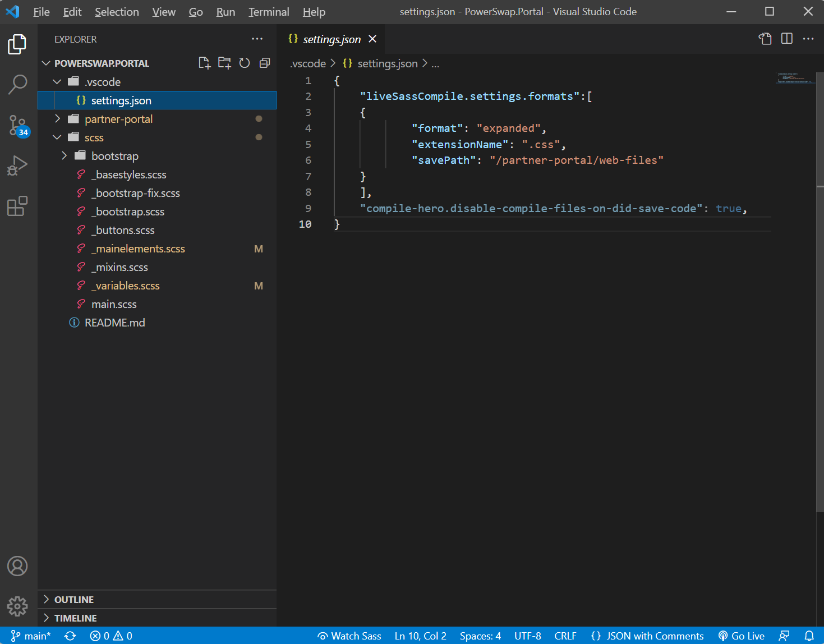This screenshot has width=824, height=644.
Task: Click the editor vertical scrollbar
Action: [x=820, y=292]
